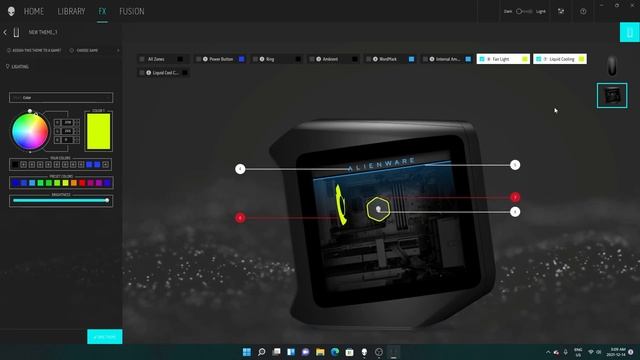Select the desktop tower device thumbnail
The image size is (640, 360).
[612, 96]
